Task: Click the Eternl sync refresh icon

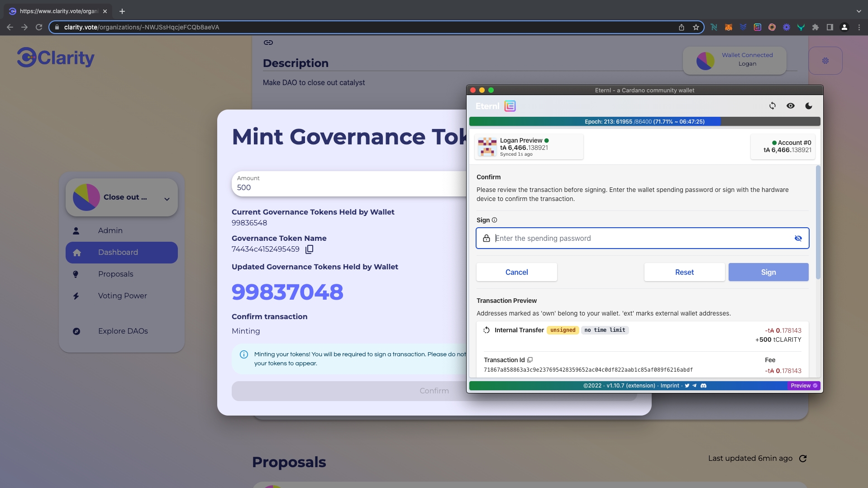Action: tap(772, 106)
